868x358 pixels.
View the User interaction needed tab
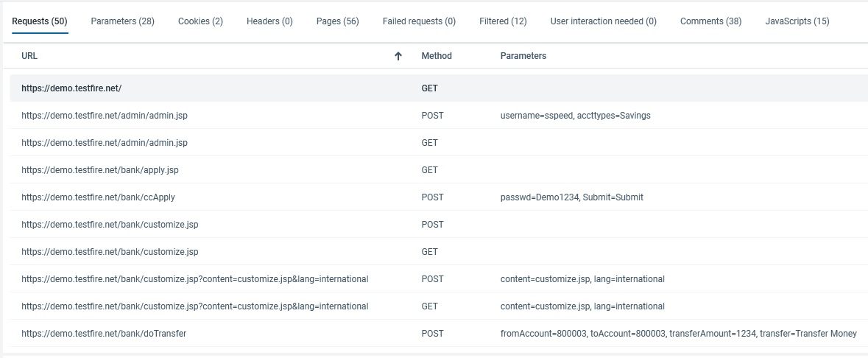click(x=603, y=21)
